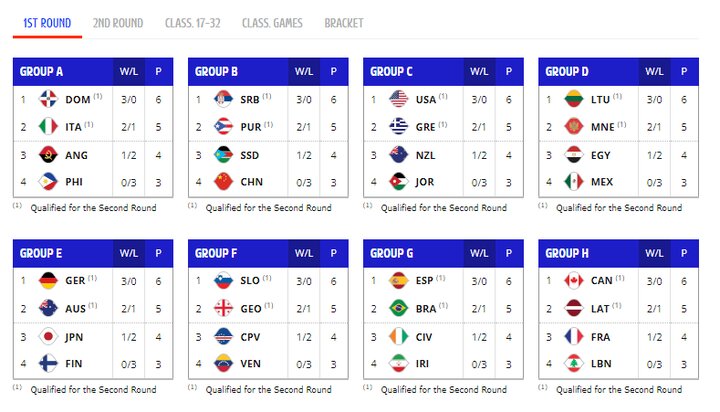Viewport: 720px width, 412px height.
Task: Open the Class. 17-32 tab
Action: pos(192,23)
